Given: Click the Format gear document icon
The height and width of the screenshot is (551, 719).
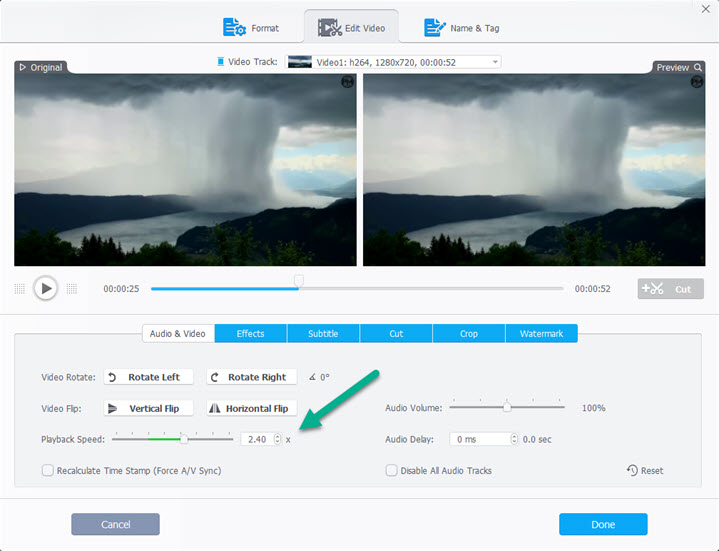Looking at the screenshot, I should tap(234, 28).
